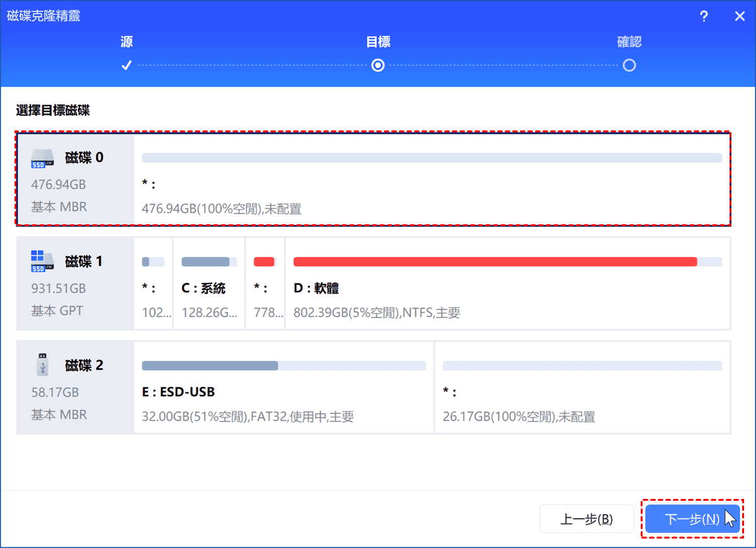Click the red usage bar of D: 軟體

click(495, 261)
